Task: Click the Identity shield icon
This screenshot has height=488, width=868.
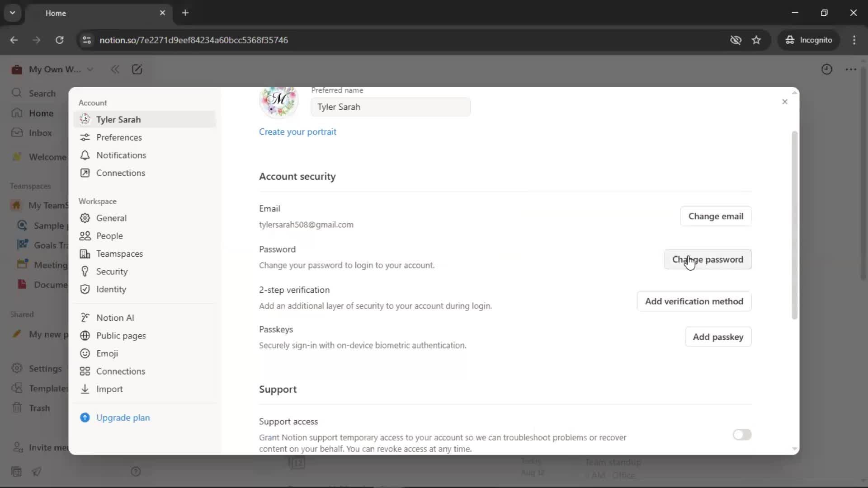Action: tap(85, 290)
